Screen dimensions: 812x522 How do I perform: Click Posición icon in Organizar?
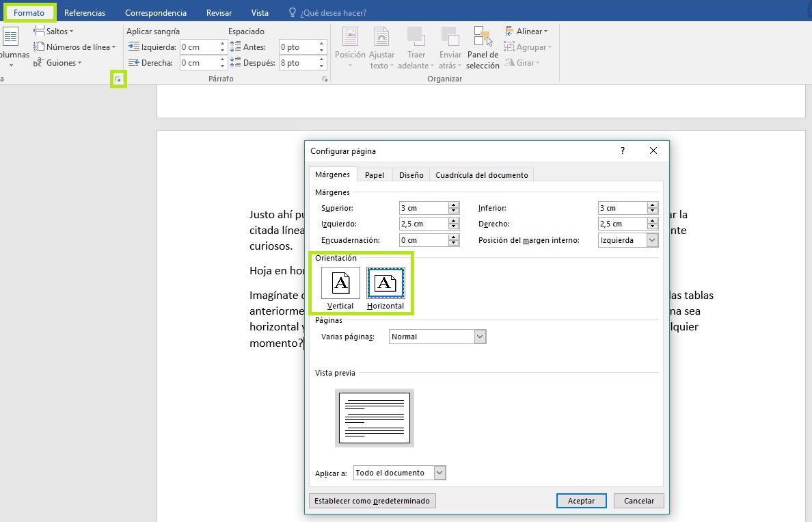[350, 48]
